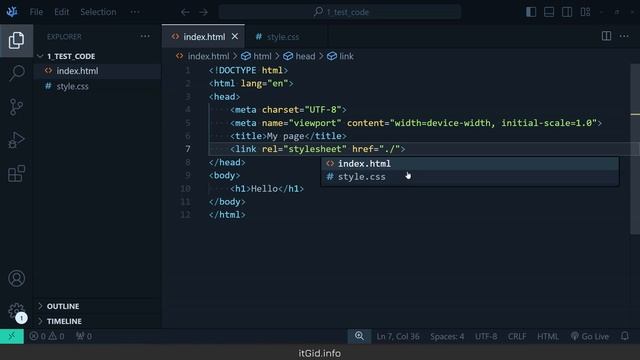Click the EXPLORER panel title

point(64,37)
